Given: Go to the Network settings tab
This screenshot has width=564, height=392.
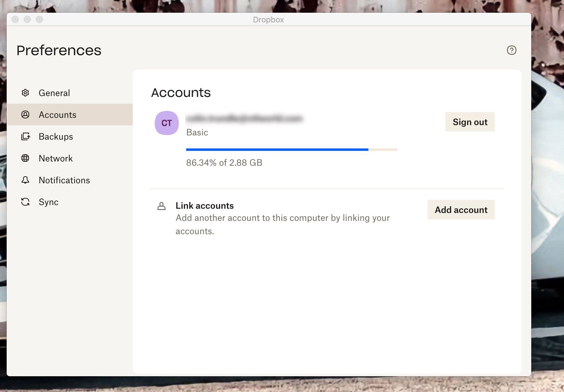Looking at the screenshot, I should click(55, 158).
